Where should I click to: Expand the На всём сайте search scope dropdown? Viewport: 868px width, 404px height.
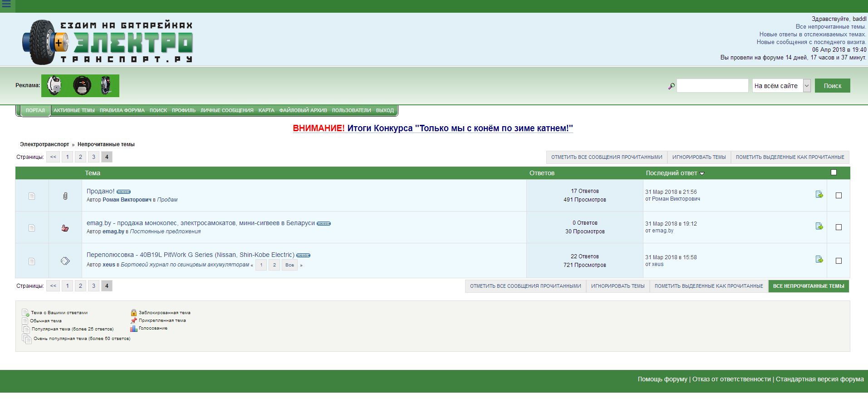807,86
